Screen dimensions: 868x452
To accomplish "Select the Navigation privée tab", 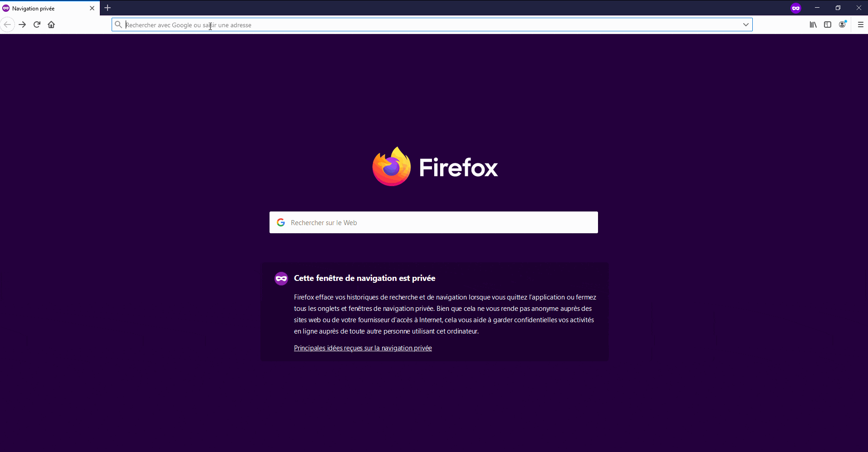I will pos(49,8).
